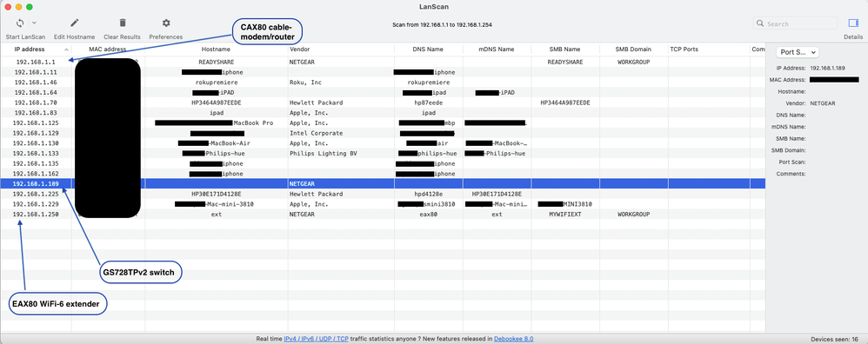Select row 192.168.1.225

coord(383,194)
